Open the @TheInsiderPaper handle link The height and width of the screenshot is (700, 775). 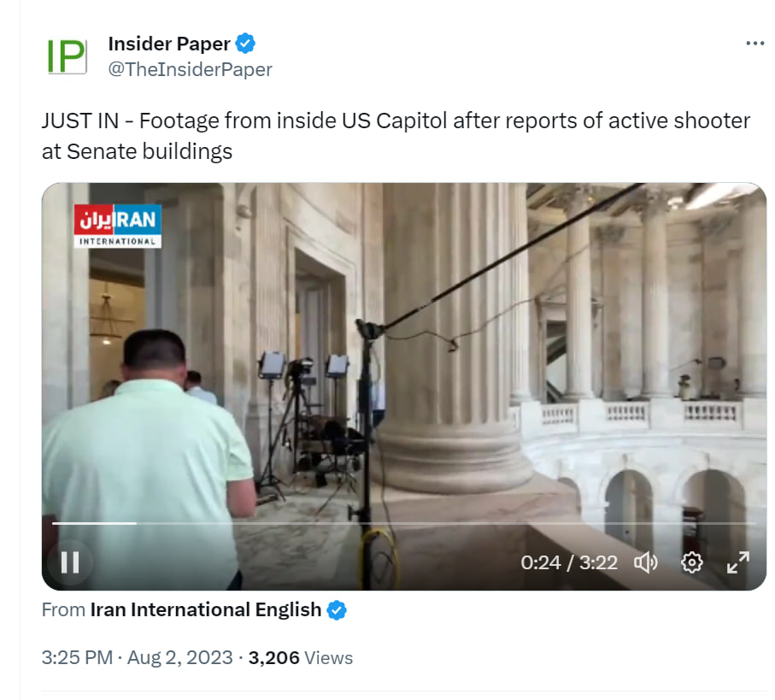click(x=191, y=69)
